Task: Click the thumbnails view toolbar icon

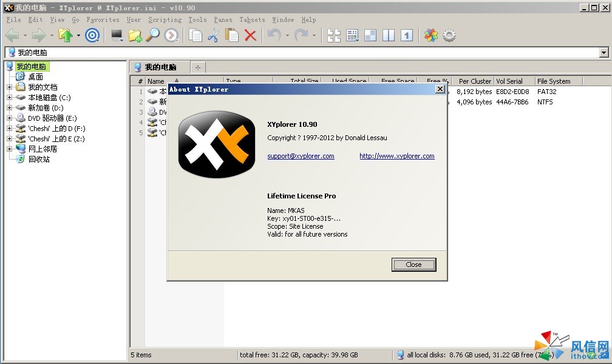Action: [x=334, y=36]
